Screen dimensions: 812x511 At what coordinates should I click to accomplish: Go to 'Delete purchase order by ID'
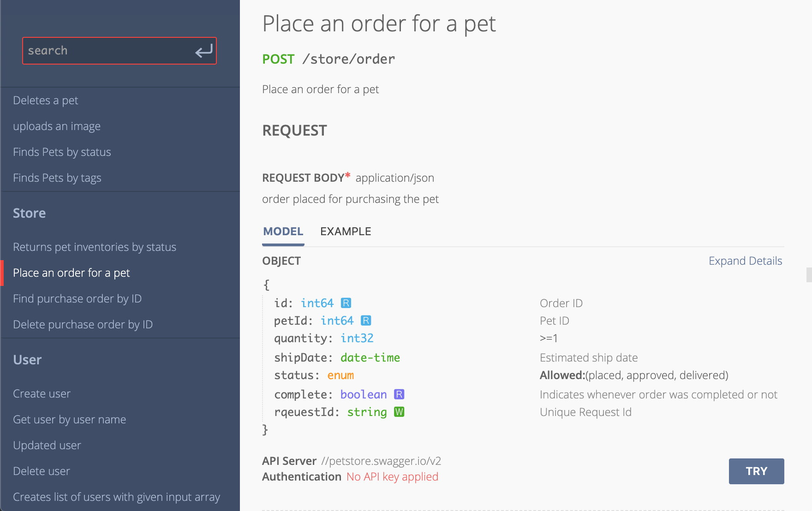tap(83, 325)
